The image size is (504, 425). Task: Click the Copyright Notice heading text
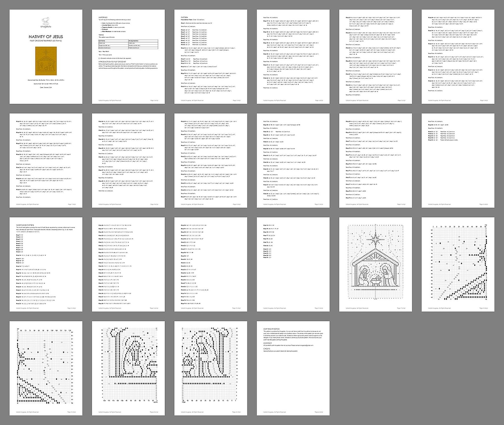tap(271, 329)
